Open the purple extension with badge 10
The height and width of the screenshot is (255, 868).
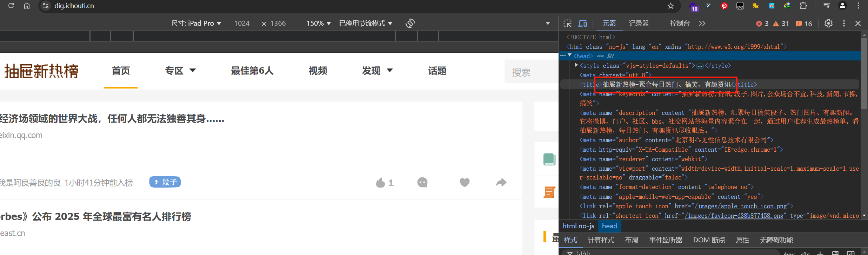pos(694,6)
